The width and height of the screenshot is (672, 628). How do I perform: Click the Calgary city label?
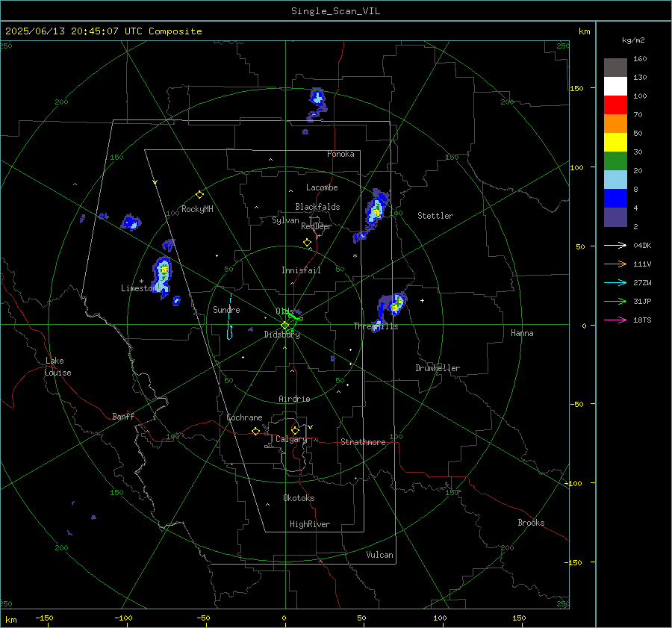(291, 439)
